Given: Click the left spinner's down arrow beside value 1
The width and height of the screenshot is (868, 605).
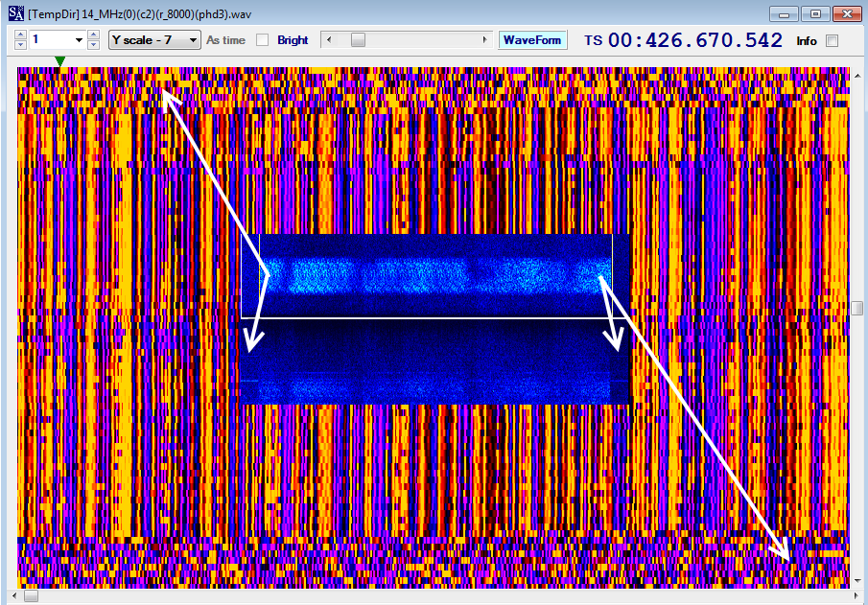Looking at the screenshot, I should click(20, 44).
